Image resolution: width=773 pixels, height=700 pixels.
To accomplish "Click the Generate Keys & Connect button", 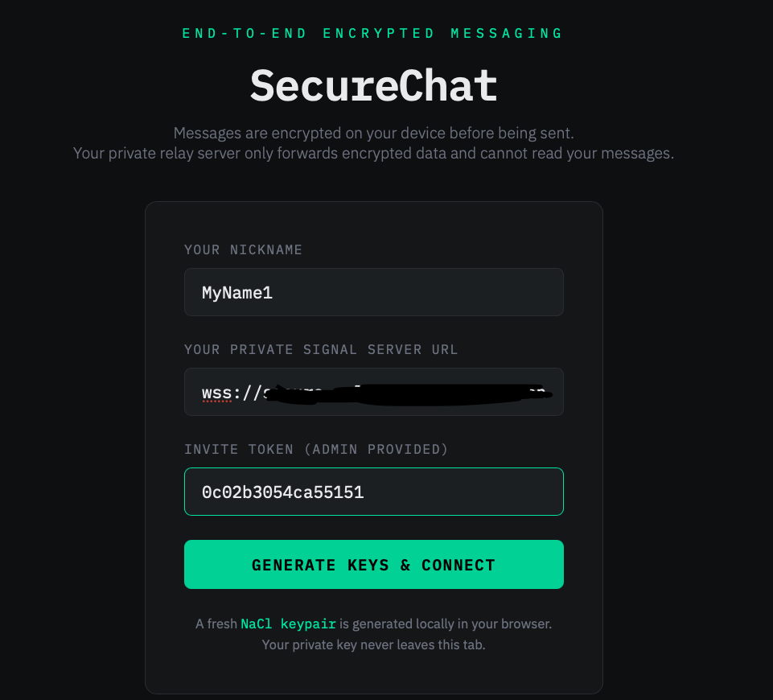I will click(373, 565).
